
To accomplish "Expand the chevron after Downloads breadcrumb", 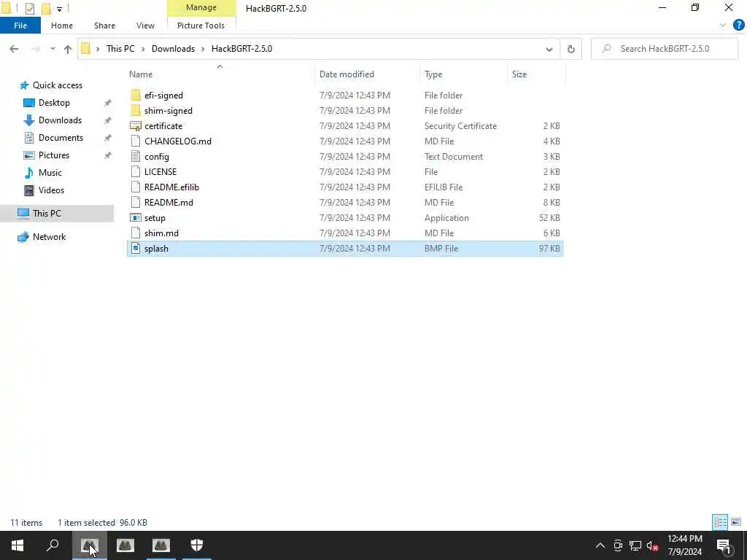I will (x=204, y=49).
